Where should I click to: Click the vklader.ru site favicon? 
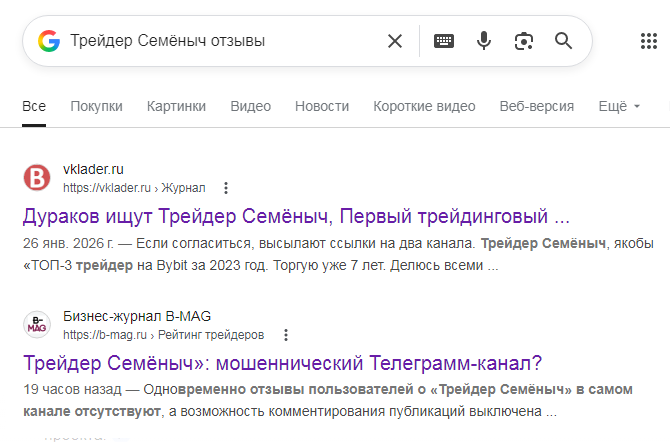tap(37, 177)
